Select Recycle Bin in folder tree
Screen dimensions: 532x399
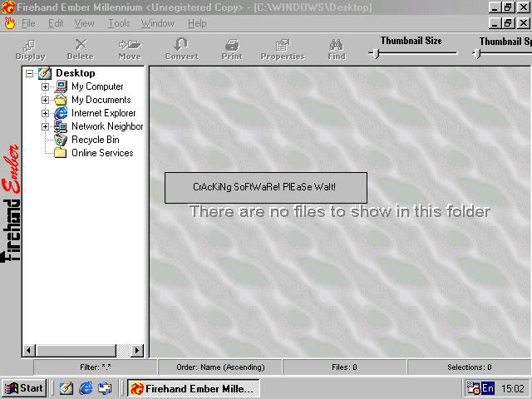point(95,140)
